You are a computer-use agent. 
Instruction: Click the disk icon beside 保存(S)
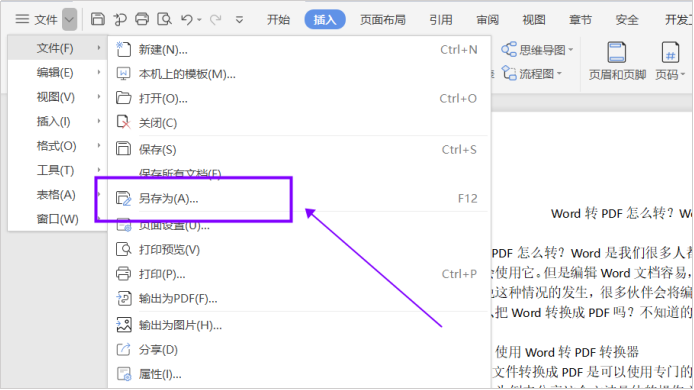(123, 149)
